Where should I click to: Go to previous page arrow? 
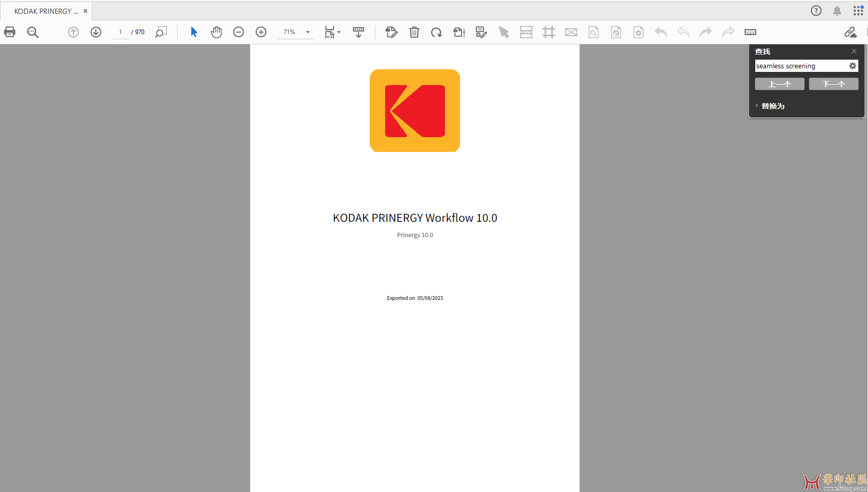[73, 32]
